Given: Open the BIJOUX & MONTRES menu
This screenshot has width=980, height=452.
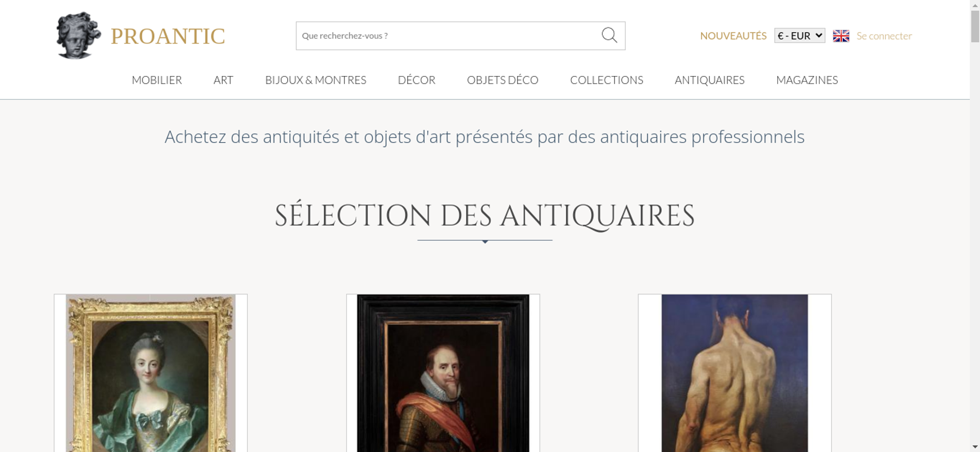Looking at the screenshot, I should coord(316,80).
